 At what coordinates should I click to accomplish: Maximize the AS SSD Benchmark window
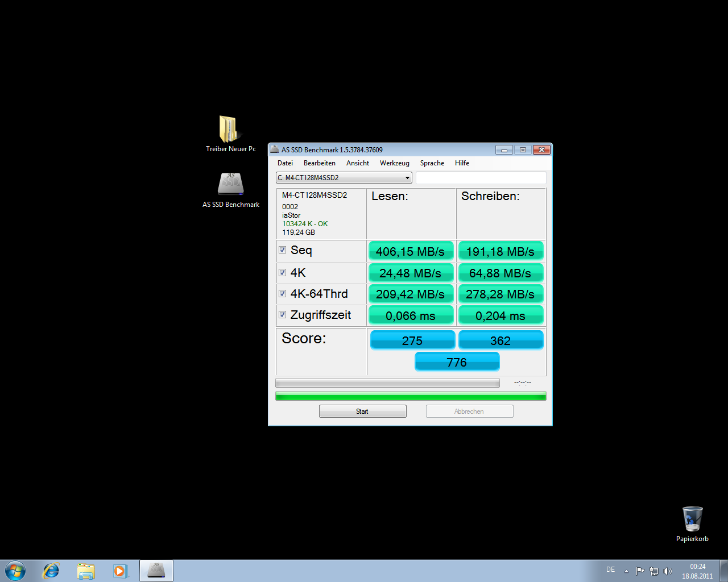tap(523, 150)
